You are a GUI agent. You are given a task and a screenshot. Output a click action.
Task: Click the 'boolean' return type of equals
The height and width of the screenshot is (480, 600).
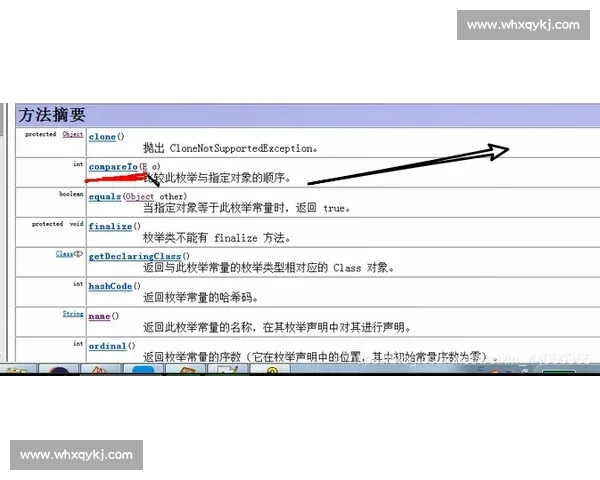pyautogui.click(x=71, y=194)
